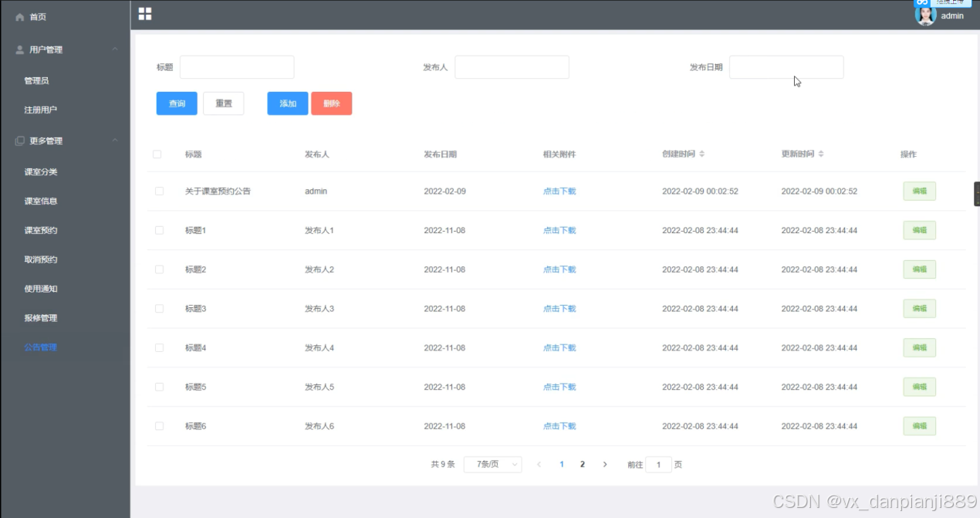Focus the 标题 search field
Image resolution: width=980 pixels, height=518 pixels.
pos(237,67)
